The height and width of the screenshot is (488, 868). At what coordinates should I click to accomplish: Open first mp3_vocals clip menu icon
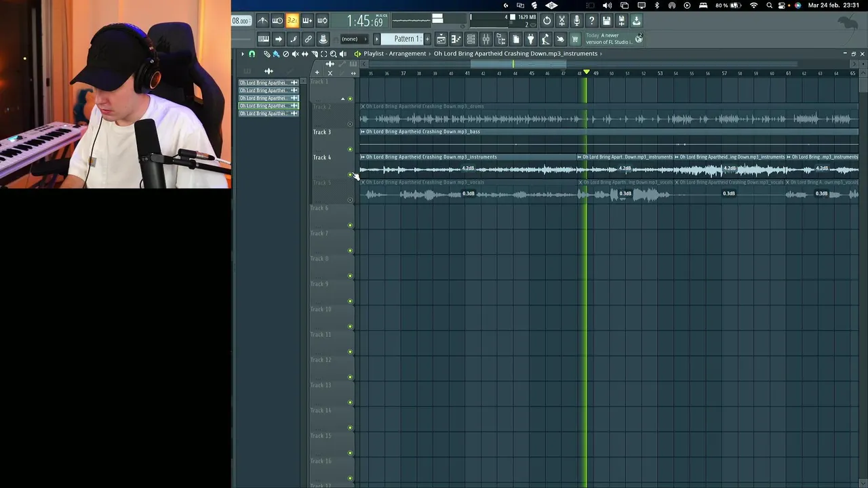point(363,182)
